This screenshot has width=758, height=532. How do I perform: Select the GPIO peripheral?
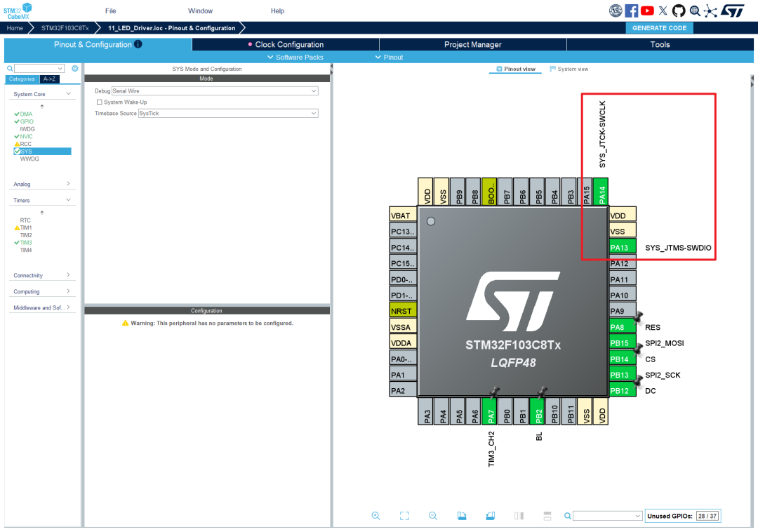[x=27, y=121]
